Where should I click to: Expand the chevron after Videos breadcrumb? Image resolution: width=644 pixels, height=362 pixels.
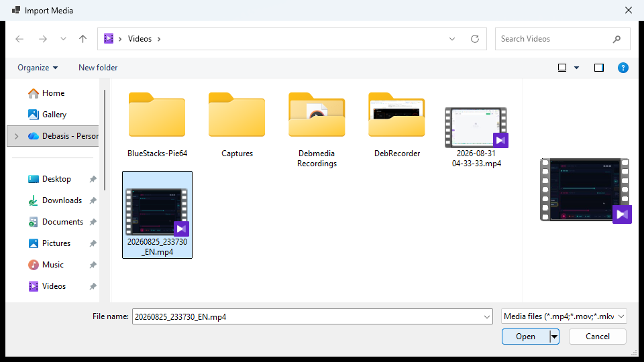159,39
